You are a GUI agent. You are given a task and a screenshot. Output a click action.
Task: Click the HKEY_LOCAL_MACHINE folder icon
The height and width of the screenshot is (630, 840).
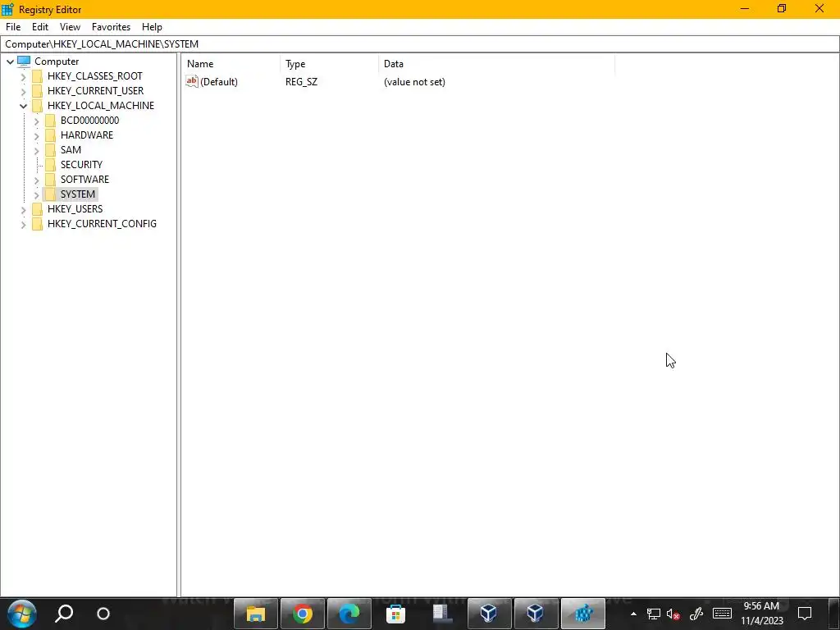[37, 106]
